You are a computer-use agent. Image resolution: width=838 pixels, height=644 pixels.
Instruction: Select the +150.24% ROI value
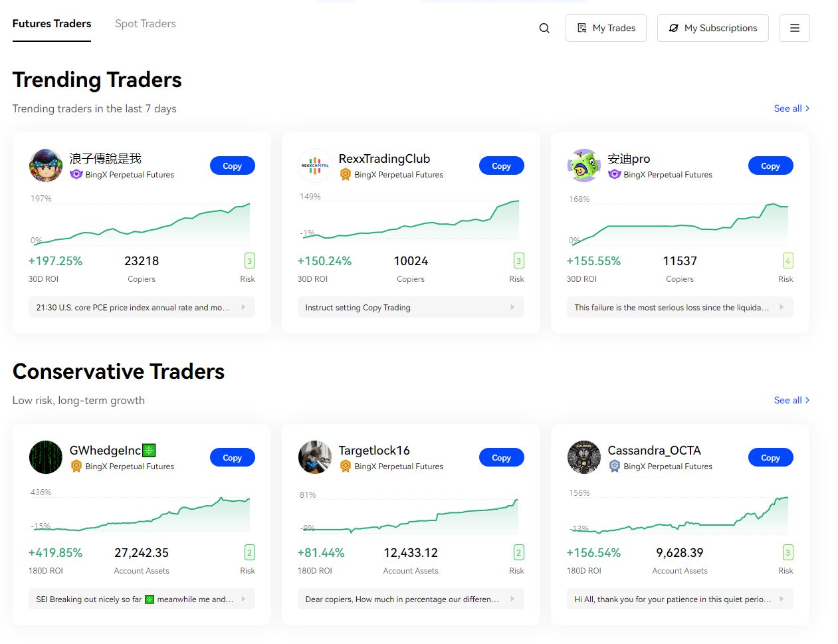tap(324, 261)
